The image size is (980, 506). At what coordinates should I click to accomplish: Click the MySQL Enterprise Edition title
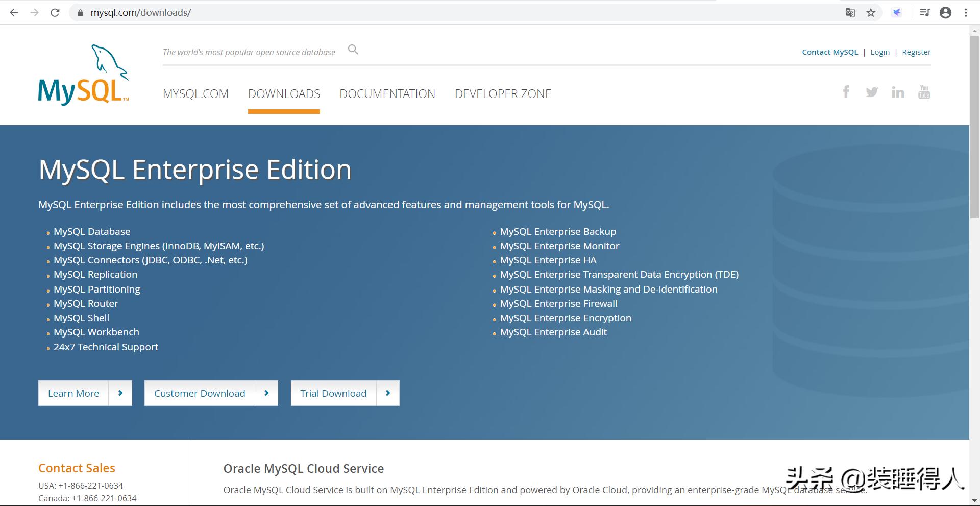click(x=195, y=170)
